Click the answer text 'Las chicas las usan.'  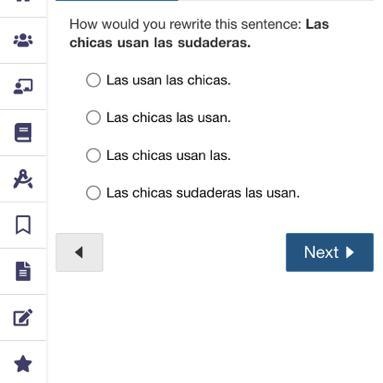(168, 118)
